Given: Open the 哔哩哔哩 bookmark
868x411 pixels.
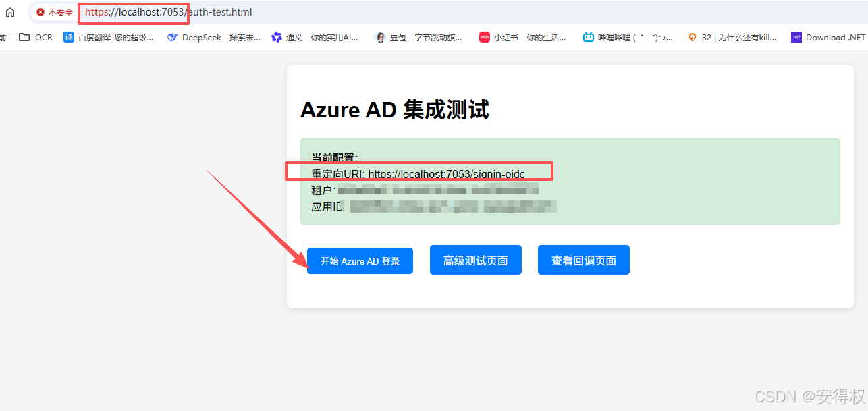Looking at the screenshot, I should [628, 38].
